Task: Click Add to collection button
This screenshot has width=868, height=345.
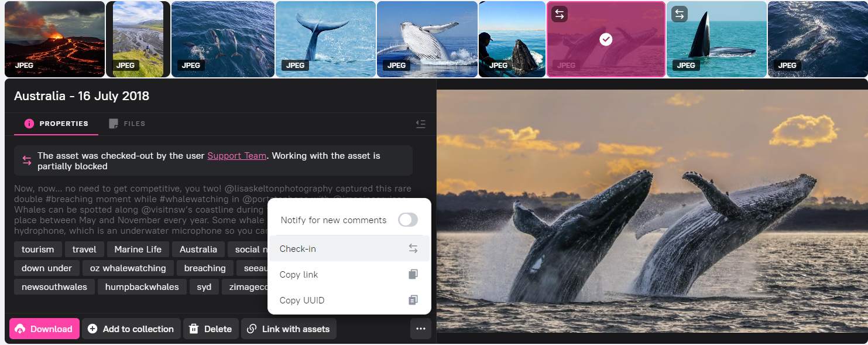Action: tap(131, 329)
